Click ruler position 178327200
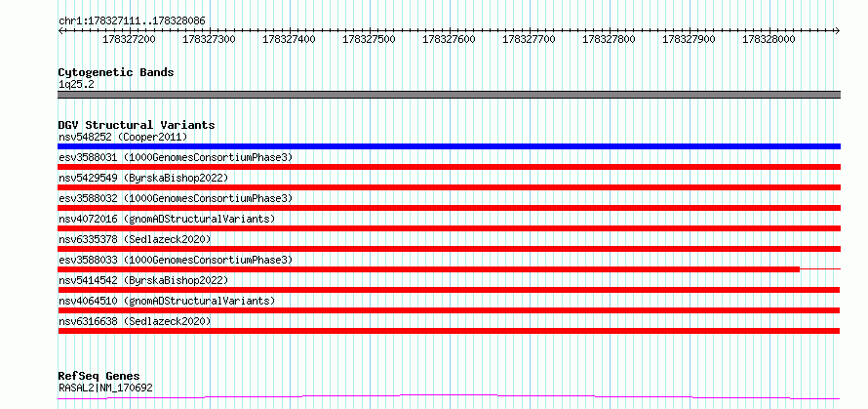Screen dimensions: 868x409 [130, 39]
